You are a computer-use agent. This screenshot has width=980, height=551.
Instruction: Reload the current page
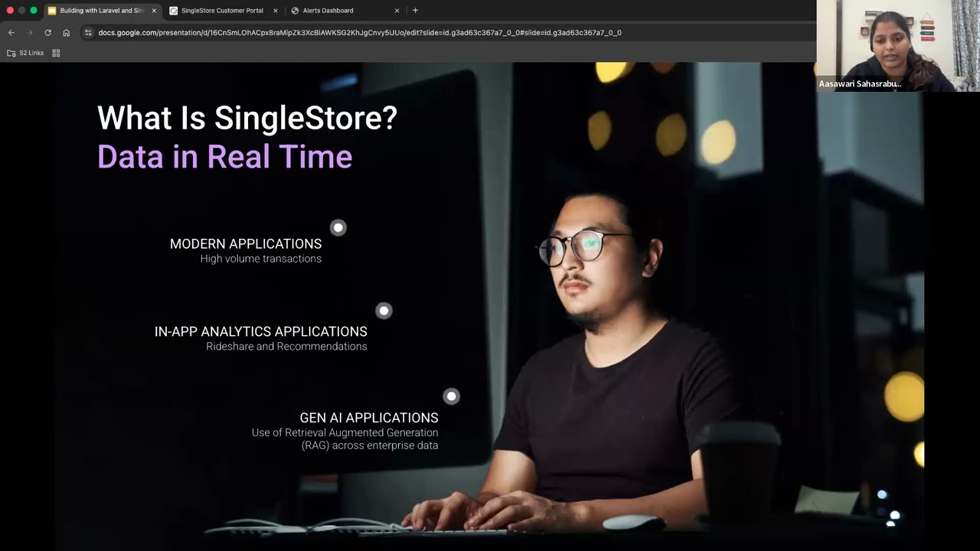pos(48,33)
